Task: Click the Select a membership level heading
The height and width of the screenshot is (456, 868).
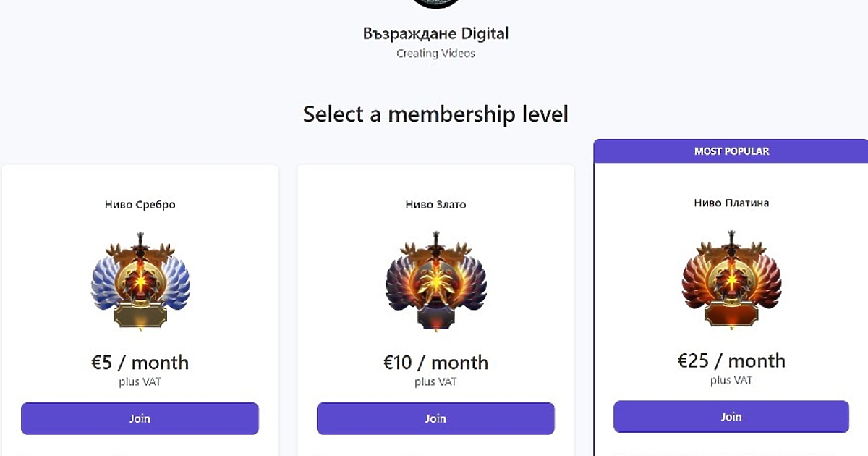Action: click(435, 114)
